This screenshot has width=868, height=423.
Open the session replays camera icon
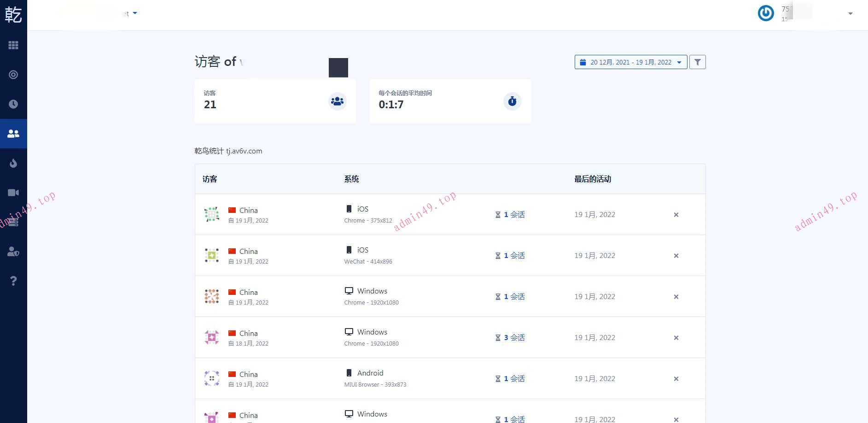tap(13, 193)
